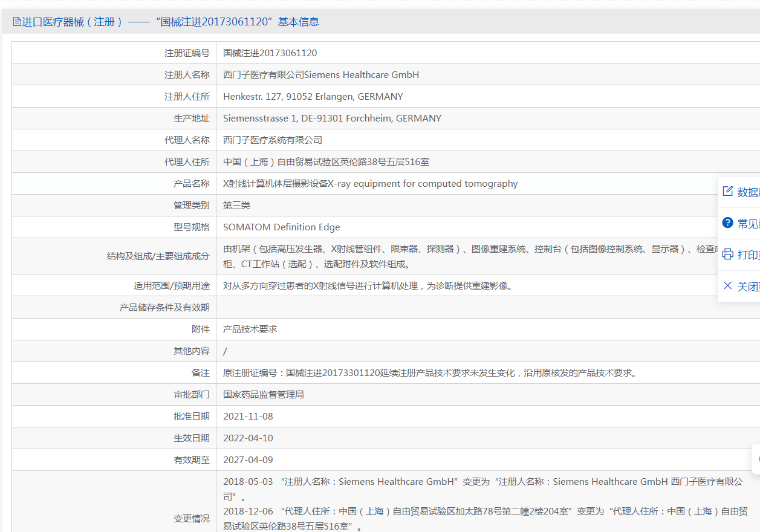
Task: Click the 代理人住所 row label
Action: point(187,162)
